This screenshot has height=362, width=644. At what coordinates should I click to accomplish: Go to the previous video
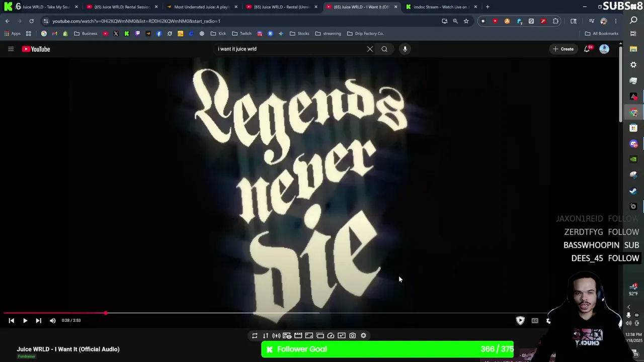[x=11, y=320]
